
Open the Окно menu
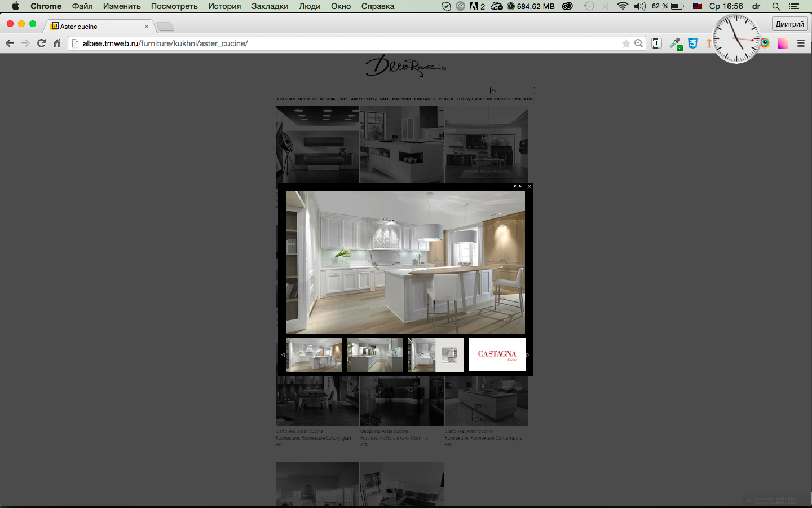341,6
